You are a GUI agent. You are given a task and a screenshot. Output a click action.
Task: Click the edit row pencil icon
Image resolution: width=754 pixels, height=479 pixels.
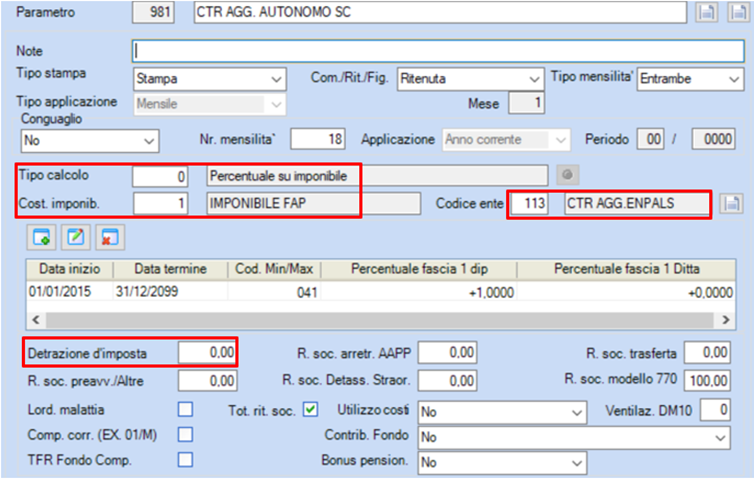coord(75,238)
